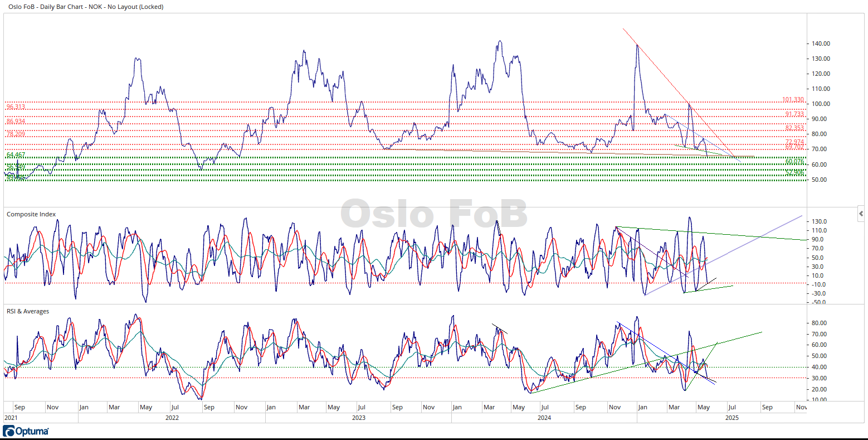Select the Composite Index panel label
The height and width of the screenshot is (440, 868).
tap(31, 214)
